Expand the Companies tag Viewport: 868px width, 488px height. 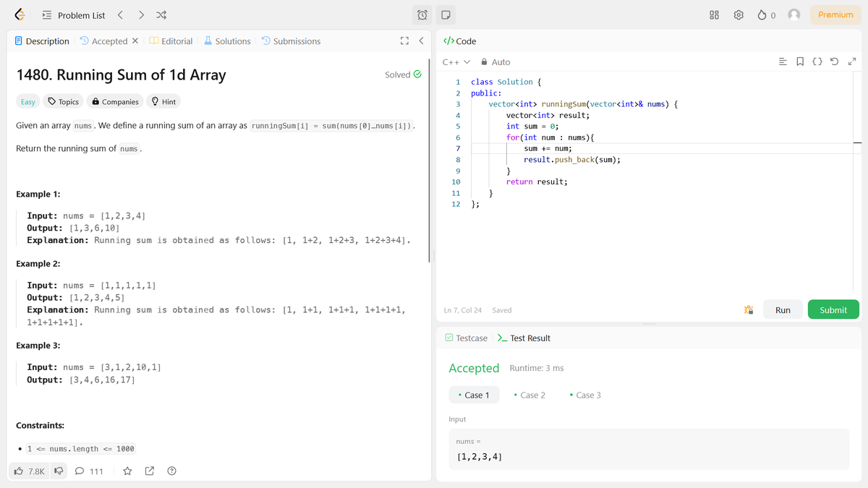tap(115, 101)
